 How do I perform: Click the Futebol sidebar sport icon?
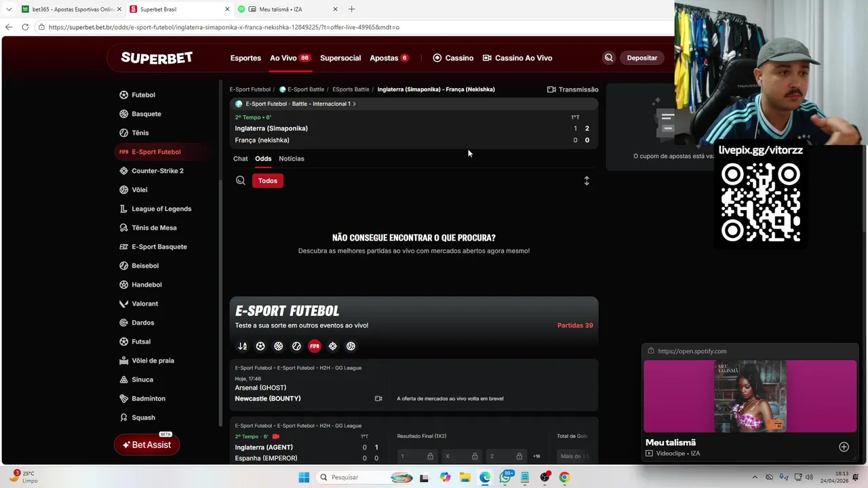tap(123, 95)
